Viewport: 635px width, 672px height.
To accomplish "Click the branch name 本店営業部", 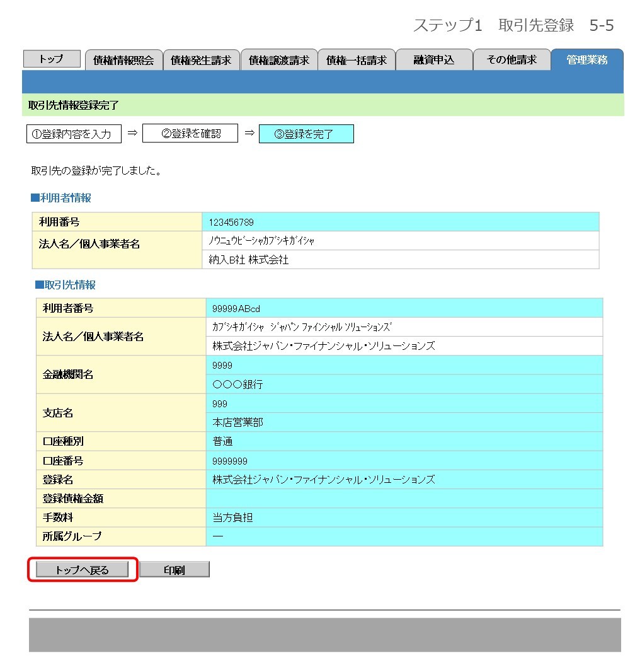I will 237,422.
